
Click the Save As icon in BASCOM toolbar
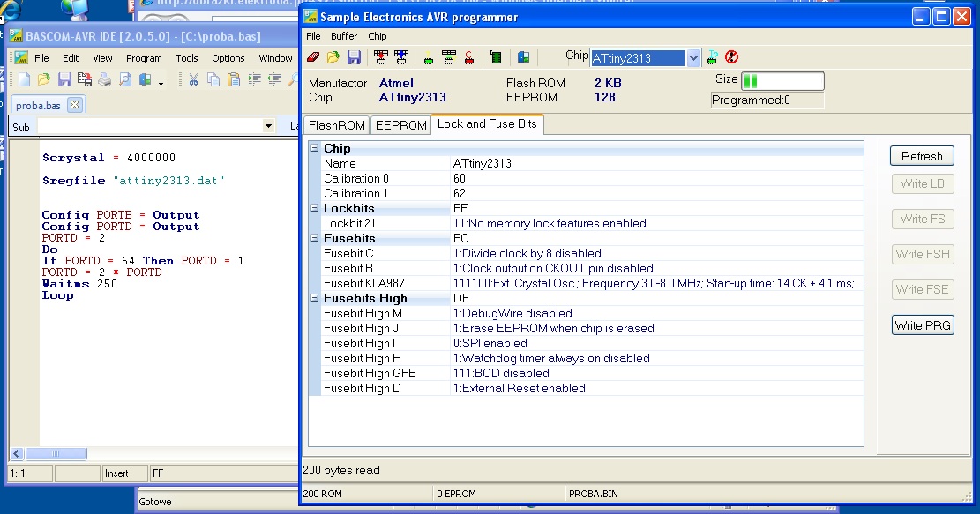click(85, 79)
